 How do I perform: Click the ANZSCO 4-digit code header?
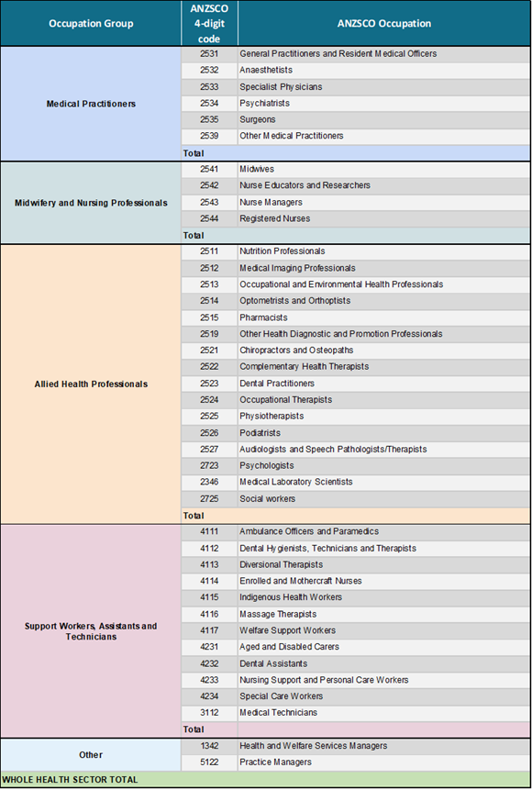pos(209,23)
